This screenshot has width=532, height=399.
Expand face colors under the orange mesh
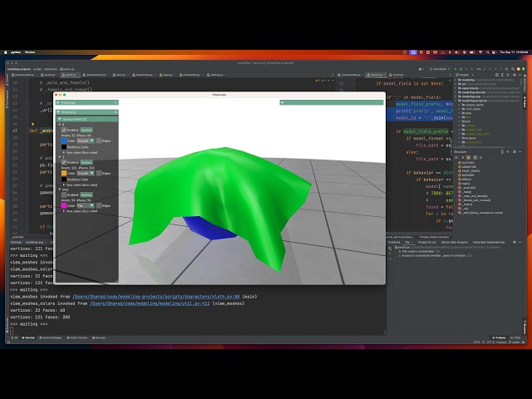tap(64, 185)
